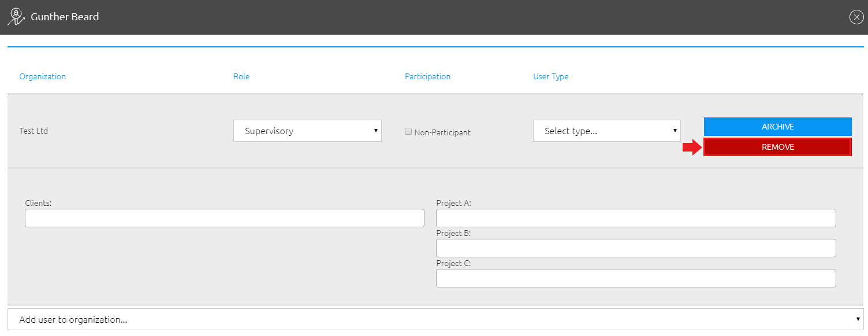868x336 pixels.
Task: Close the Gunther Beard dialog
Action: pos(856,17)
